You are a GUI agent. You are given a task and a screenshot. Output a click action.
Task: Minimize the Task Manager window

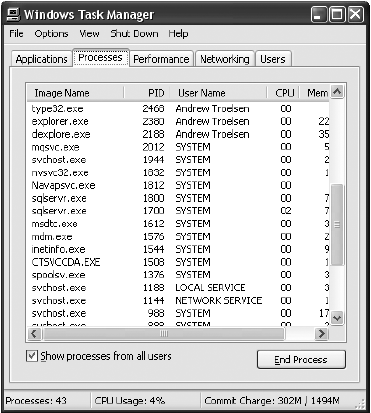(x=319, y=15)
